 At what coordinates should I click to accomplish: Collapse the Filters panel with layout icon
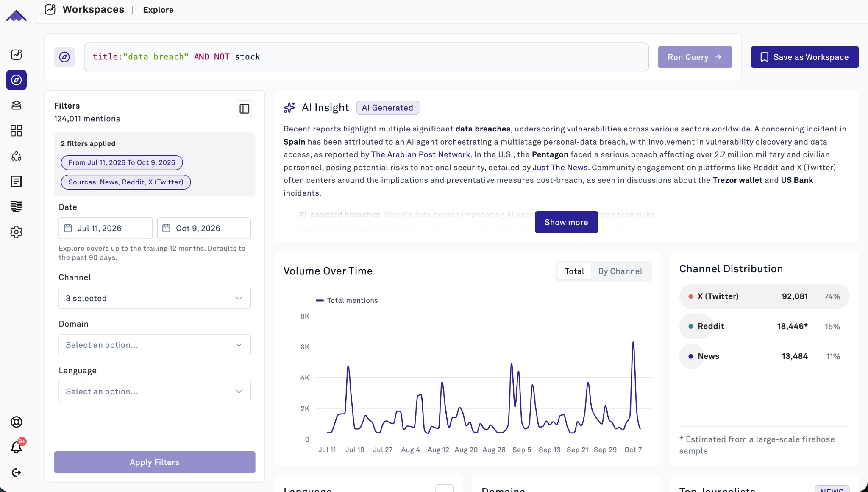click(245, 109)
